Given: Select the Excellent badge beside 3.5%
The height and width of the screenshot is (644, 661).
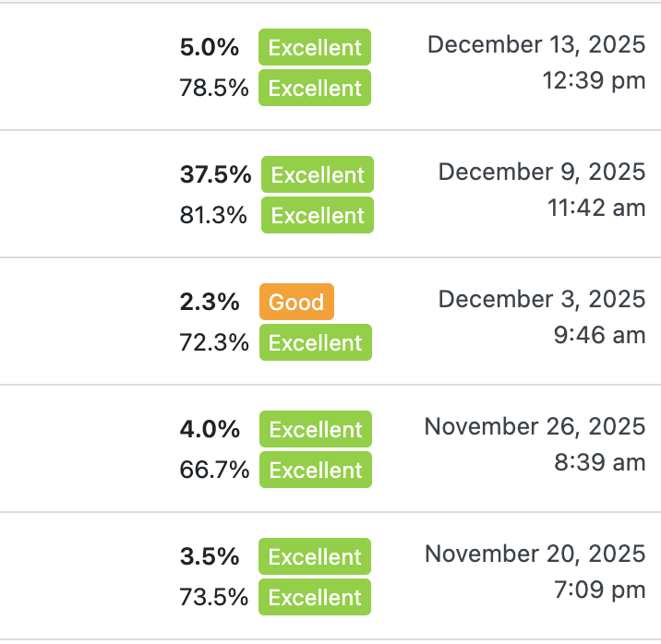Looking at the screenshot, I should click(315, 556).
